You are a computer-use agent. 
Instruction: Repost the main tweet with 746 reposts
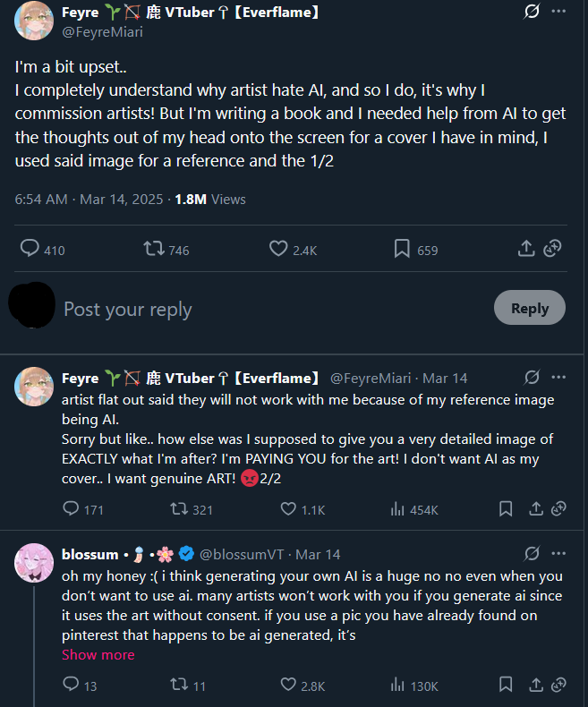click(155, 249)
